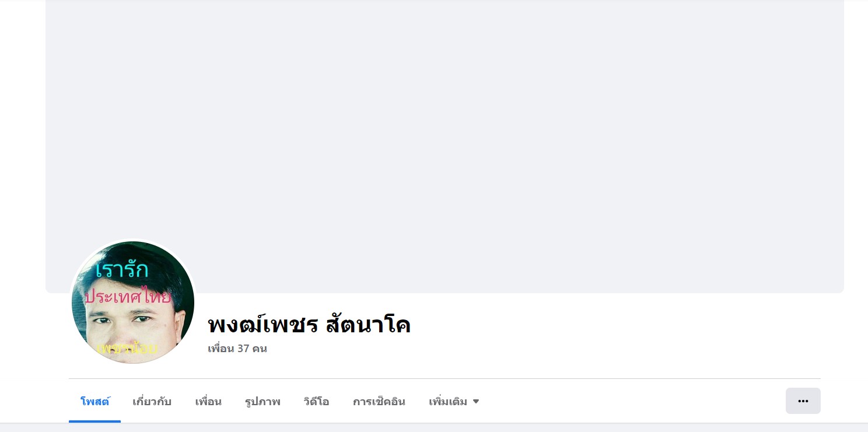The image size is (868, 432).
Task: Go to the วิดีโอ tab
Action: (x=316, y=402)
